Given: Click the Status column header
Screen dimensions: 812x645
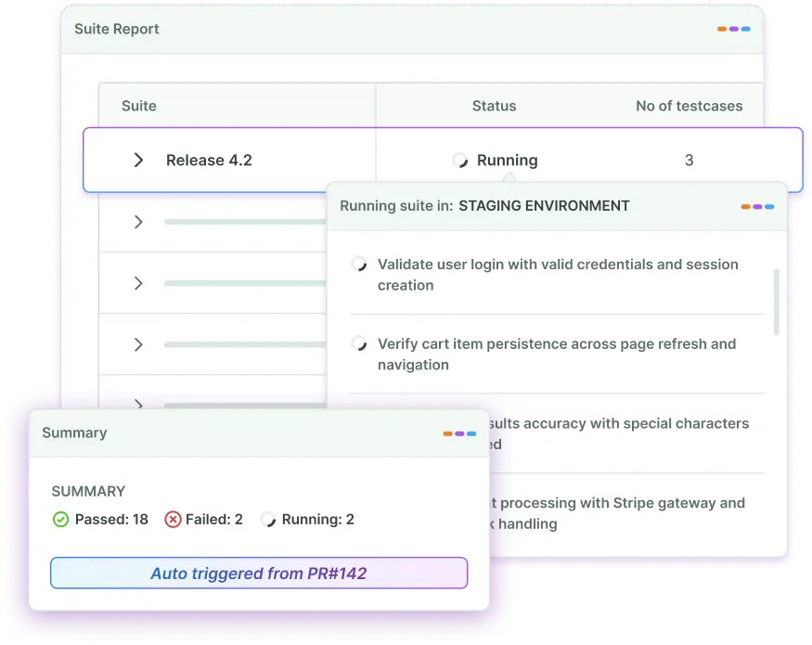Looking at the screenshot, I should (494, 106).
